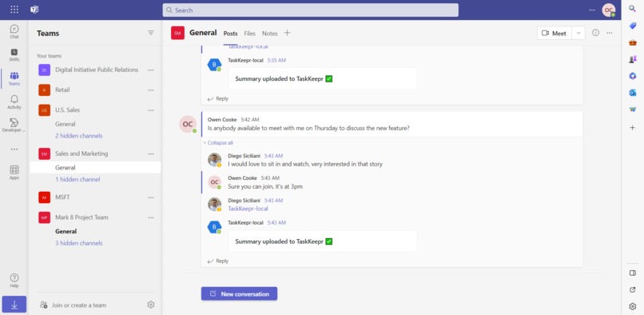Switch to the Posts tab

click(230, 34)
